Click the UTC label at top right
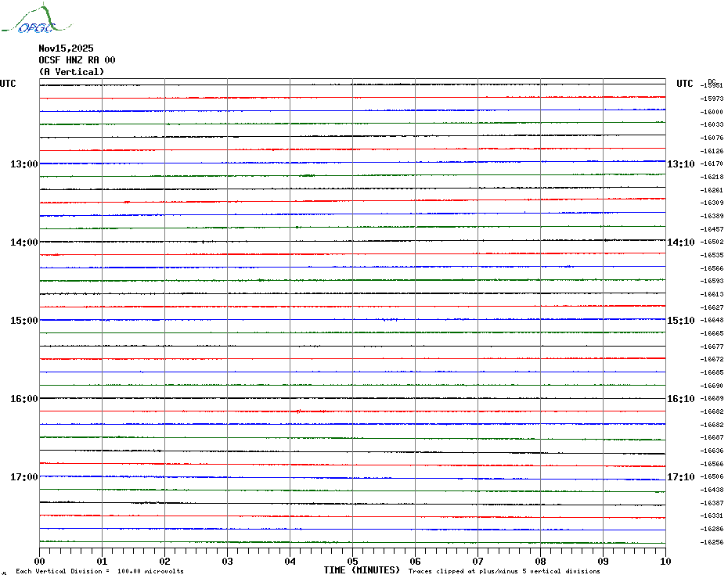The height and width of the screenshot is (582, 728). tap(685, 84)
